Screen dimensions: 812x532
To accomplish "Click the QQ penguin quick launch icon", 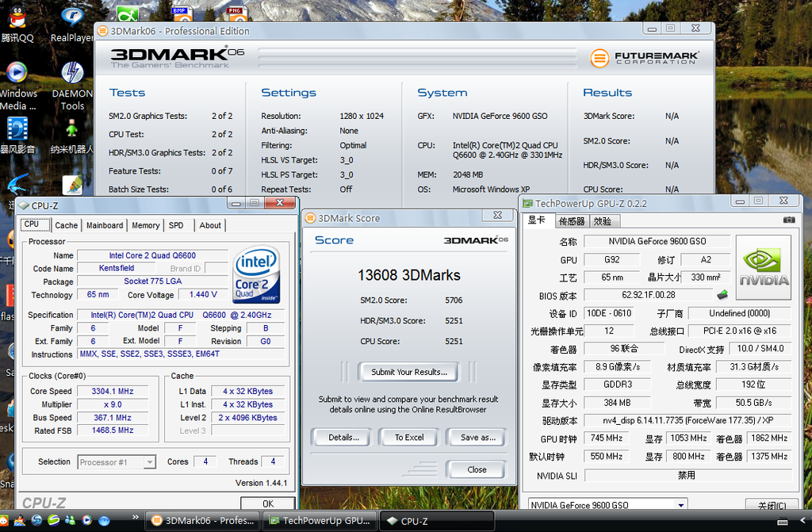I will point(19,520).
